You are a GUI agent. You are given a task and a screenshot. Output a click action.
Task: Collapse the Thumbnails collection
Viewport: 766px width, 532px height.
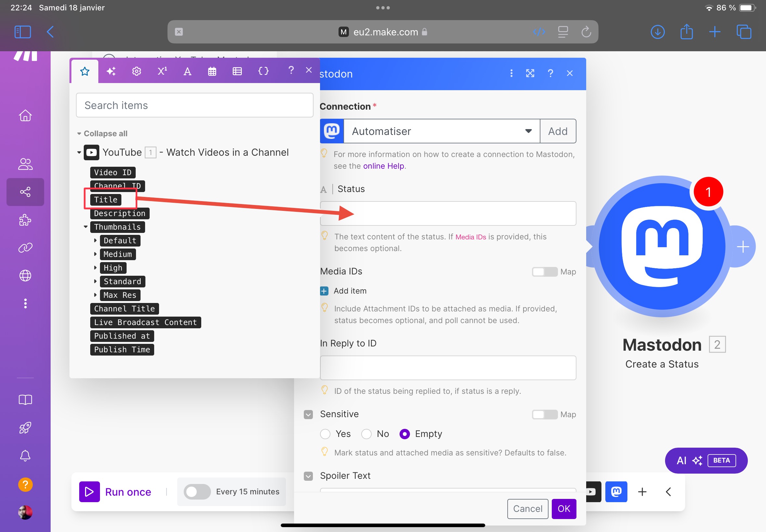tap(86, 227)
